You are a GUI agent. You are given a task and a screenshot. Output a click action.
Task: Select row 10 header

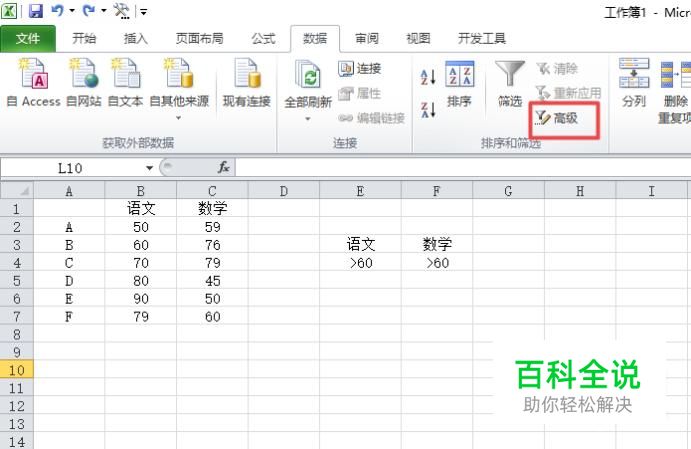17,370
